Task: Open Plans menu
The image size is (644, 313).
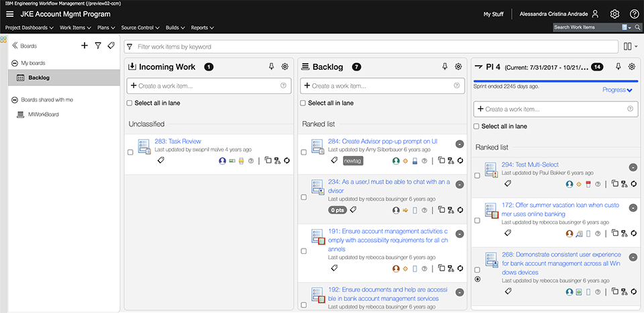Action: tap(107, 28)
